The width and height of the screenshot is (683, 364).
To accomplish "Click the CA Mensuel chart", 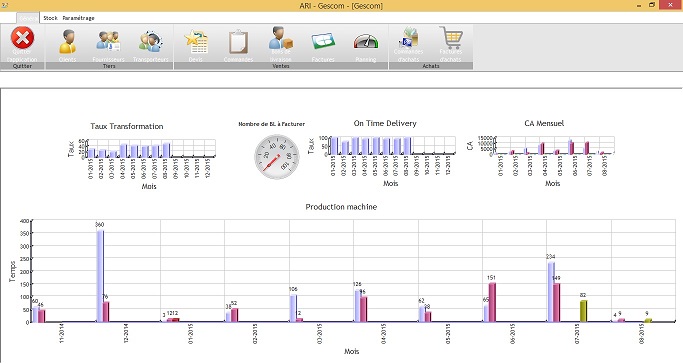I will pyautogui.click(x=540, y=153).
